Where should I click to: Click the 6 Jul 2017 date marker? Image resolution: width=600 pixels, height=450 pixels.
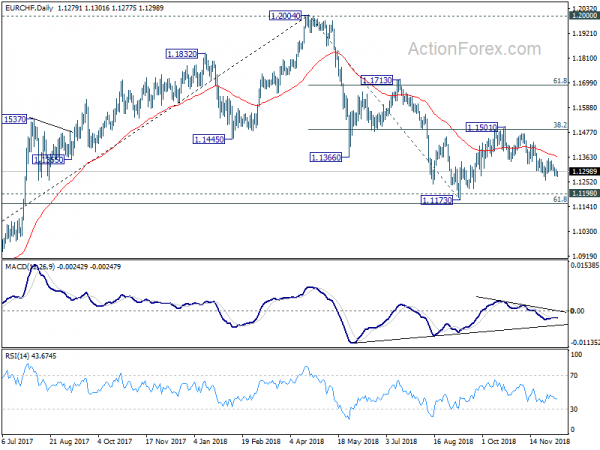[x=17, y=441]
